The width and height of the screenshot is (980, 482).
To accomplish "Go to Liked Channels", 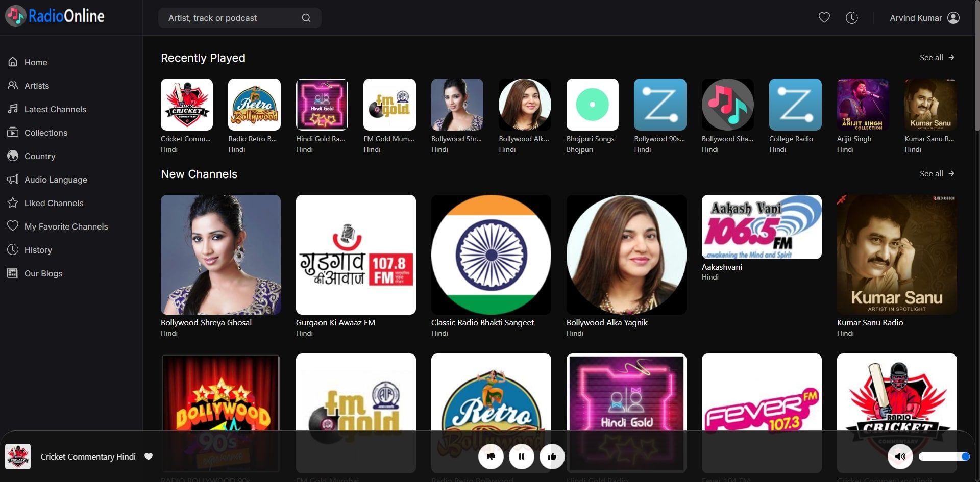I will pyautogui.click(x=54, y=203).
